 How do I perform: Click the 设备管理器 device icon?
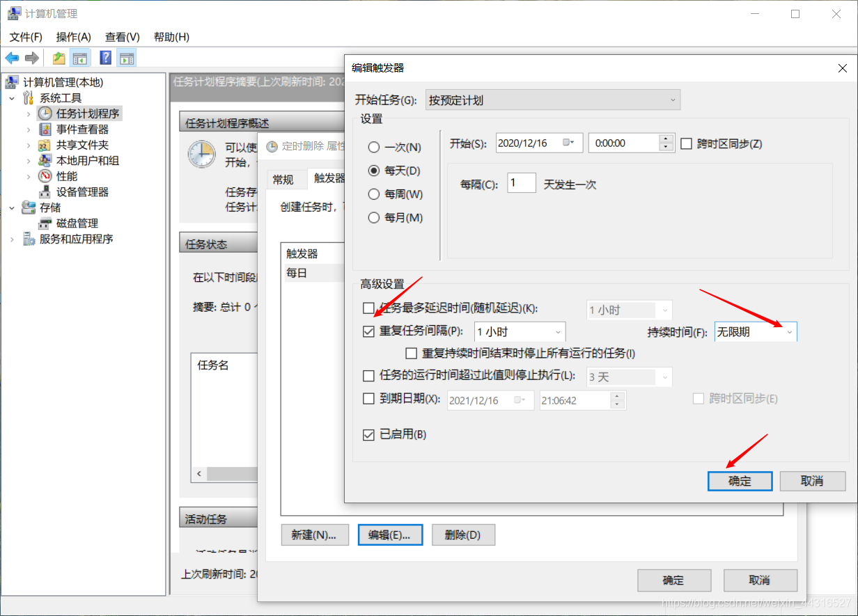pos(45,192)
